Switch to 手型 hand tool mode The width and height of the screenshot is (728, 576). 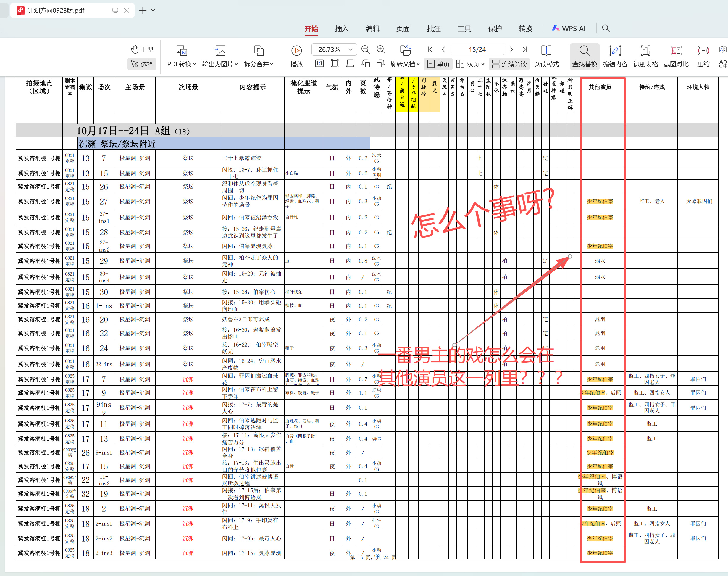[142, 49]
